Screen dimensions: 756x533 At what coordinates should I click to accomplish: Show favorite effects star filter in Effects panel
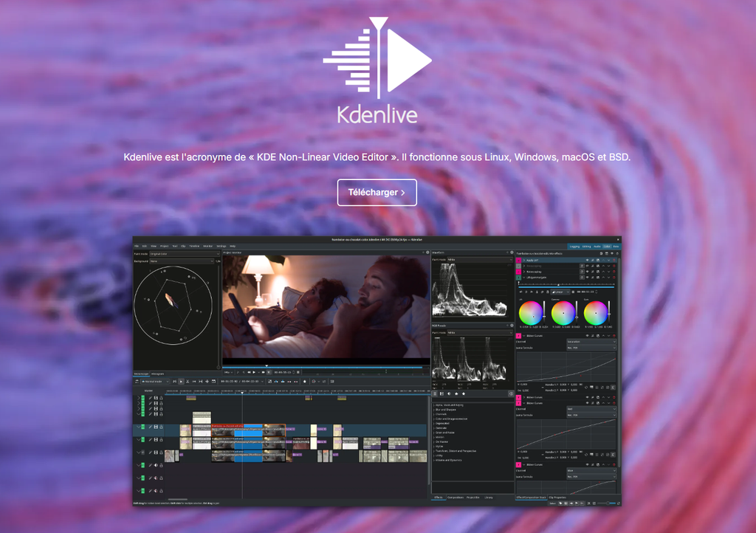click(464, 393)
